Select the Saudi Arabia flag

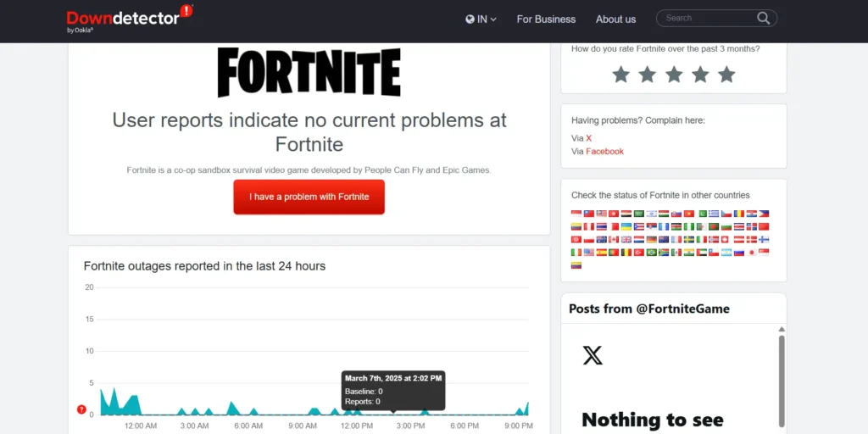point(639,214)
